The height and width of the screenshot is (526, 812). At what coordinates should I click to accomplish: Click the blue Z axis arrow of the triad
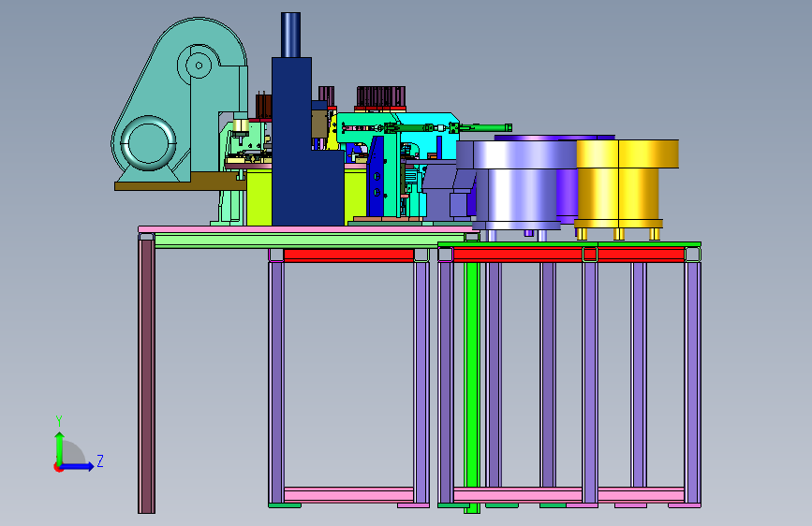[x=78, y=466]
